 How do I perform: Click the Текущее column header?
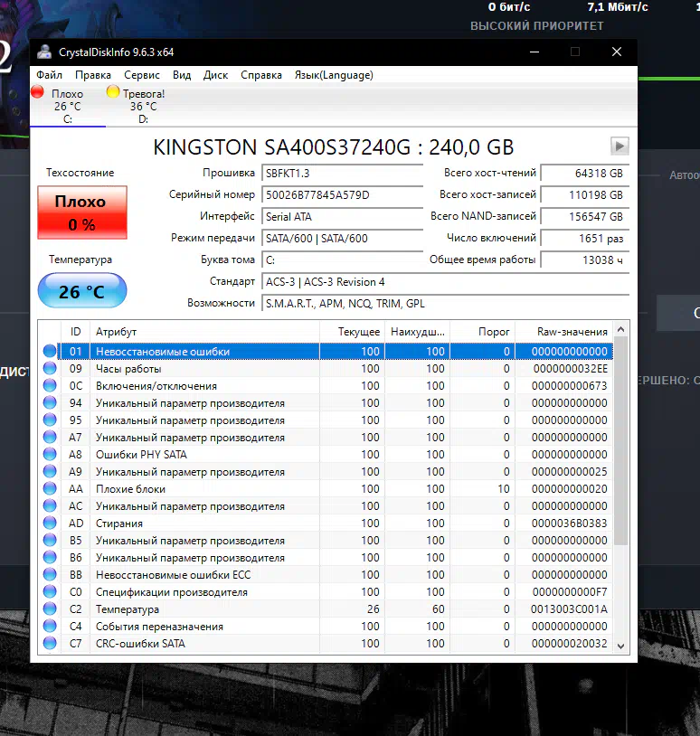(352, 332)
